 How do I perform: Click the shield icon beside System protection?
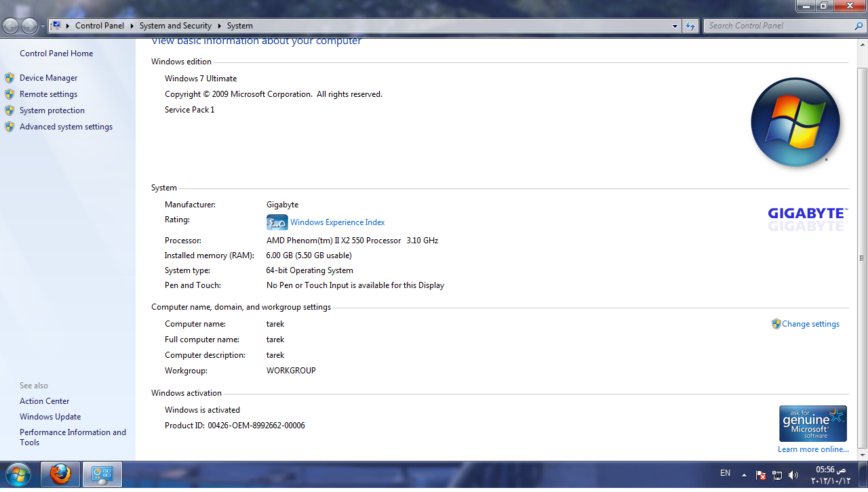point(9,110)
